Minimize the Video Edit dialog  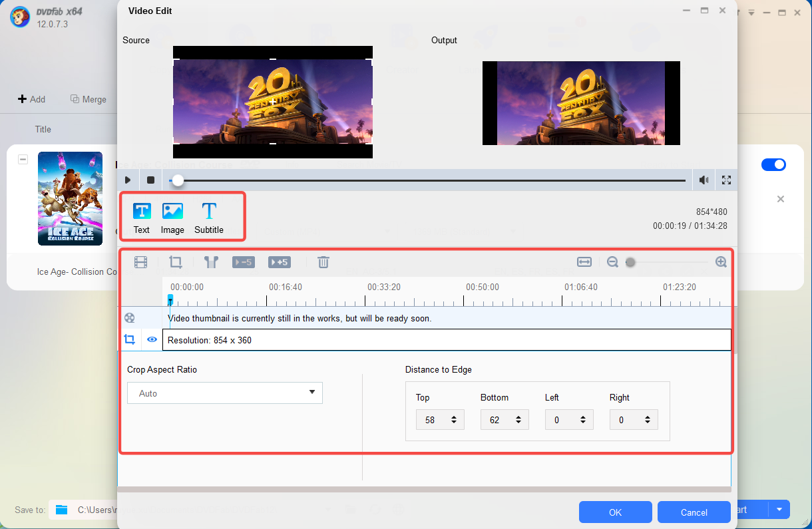[686, 11]
